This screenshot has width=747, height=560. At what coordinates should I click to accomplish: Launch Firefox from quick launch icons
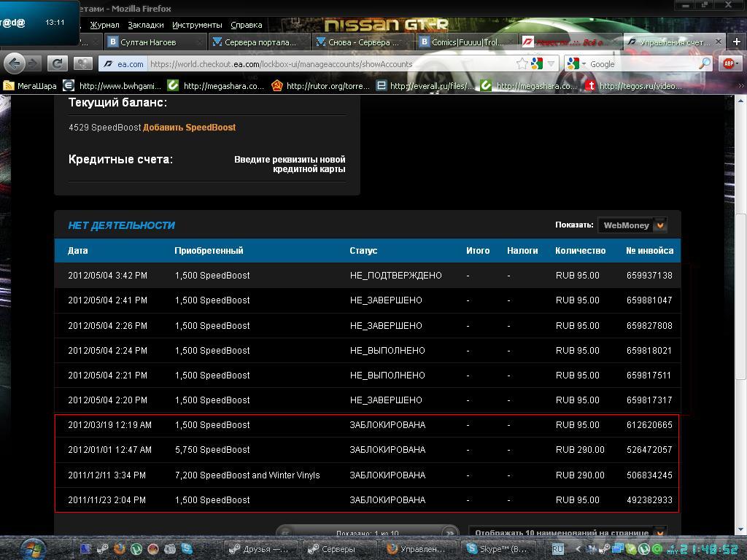coord(119,548)
